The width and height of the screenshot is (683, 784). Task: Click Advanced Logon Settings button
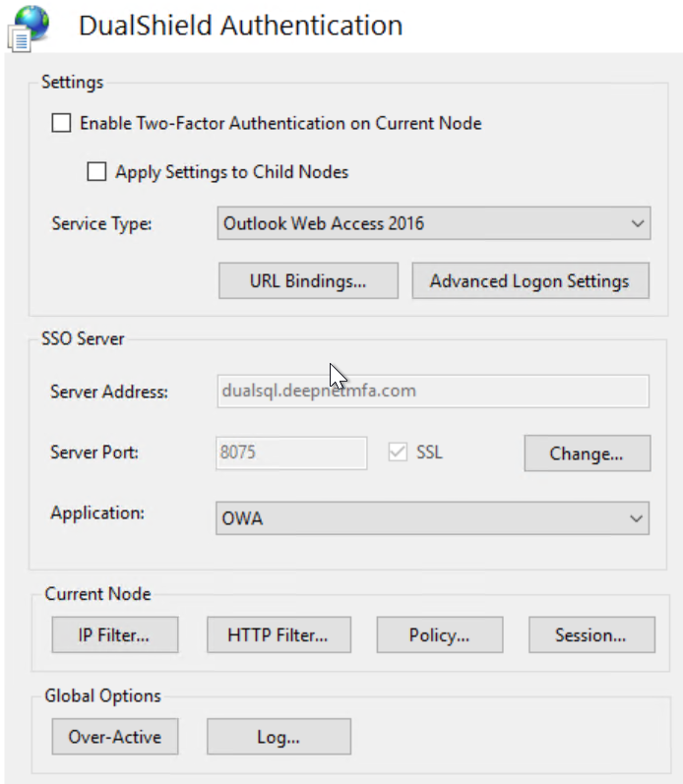point(529,281)
